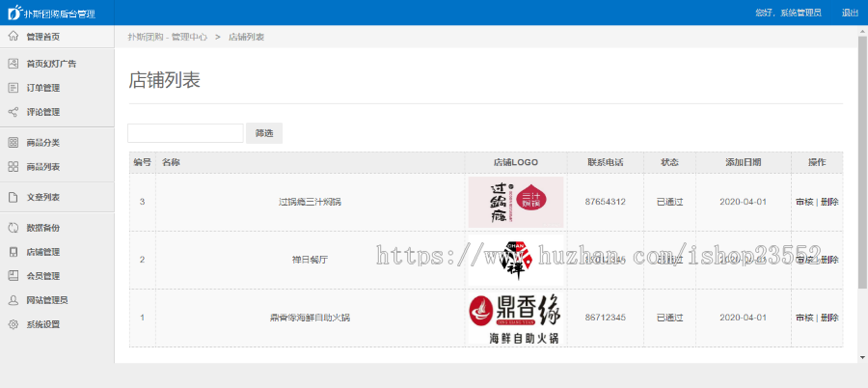Click 已通过 status in 过锅瘾三汁焖锅 row

(670, 202)
